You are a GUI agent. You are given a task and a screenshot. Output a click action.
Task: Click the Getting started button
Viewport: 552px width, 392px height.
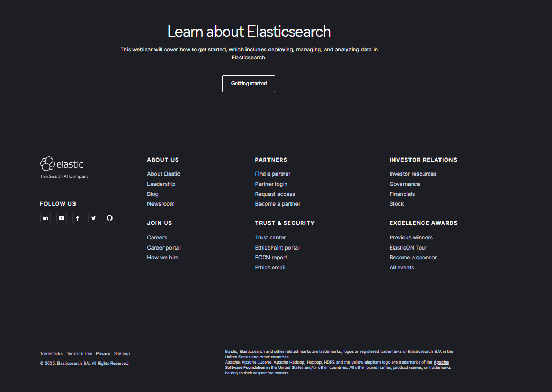tap(249, 84)
